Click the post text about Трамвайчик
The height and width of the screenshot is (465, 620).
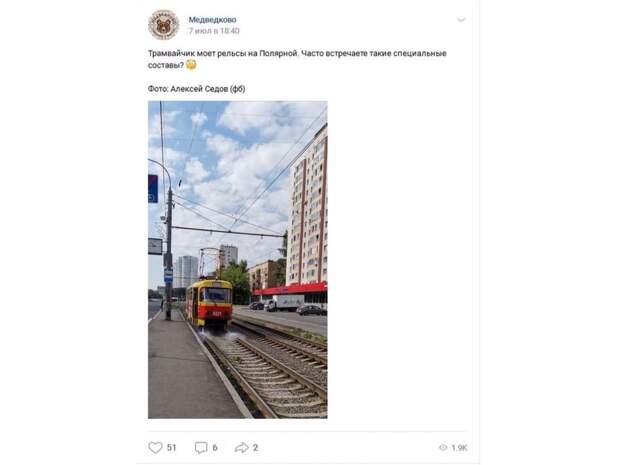click(x=297, y=59)
